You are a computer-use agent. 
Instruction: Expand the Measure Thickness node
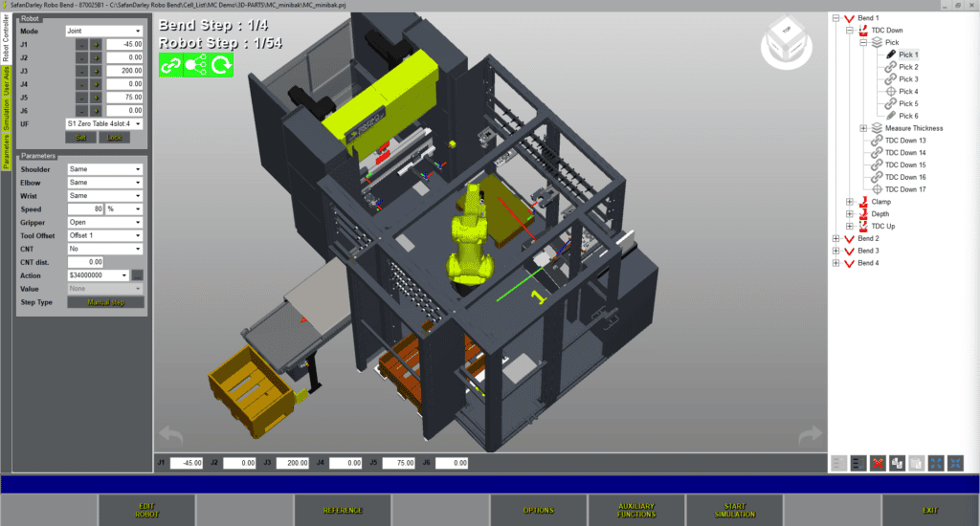point(864,128)
